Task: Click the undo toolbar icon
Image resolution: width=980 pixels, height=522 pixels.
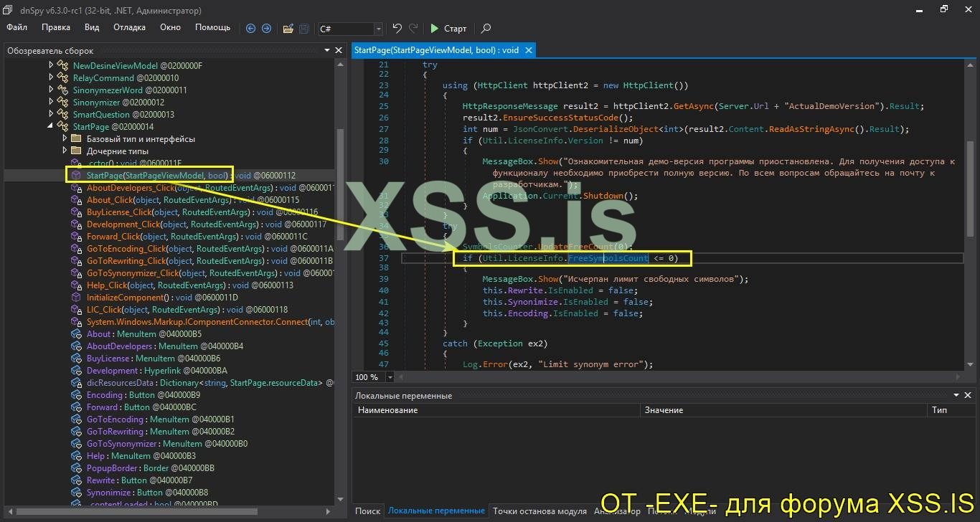Action: point(397,29)
